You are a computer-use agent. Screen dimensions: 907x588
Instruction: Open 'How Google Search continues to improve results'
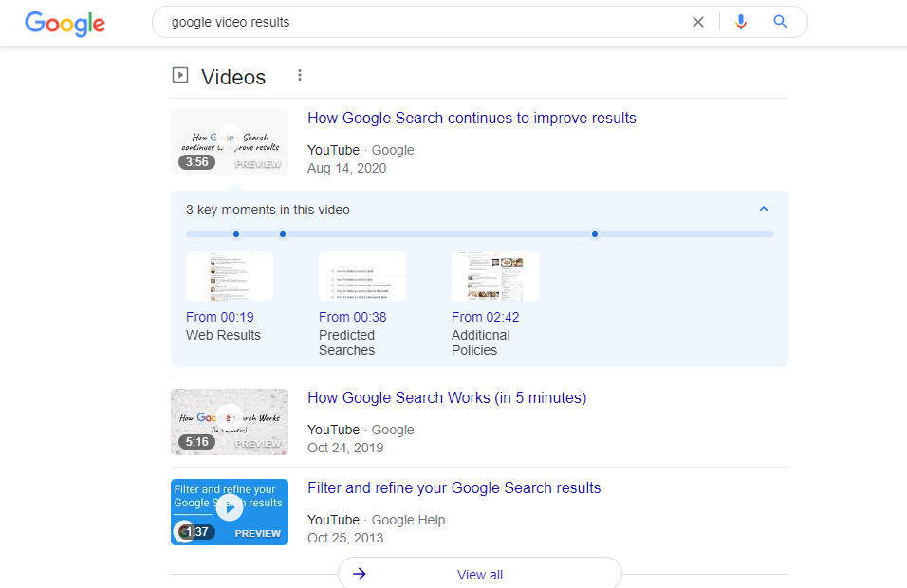472,118
